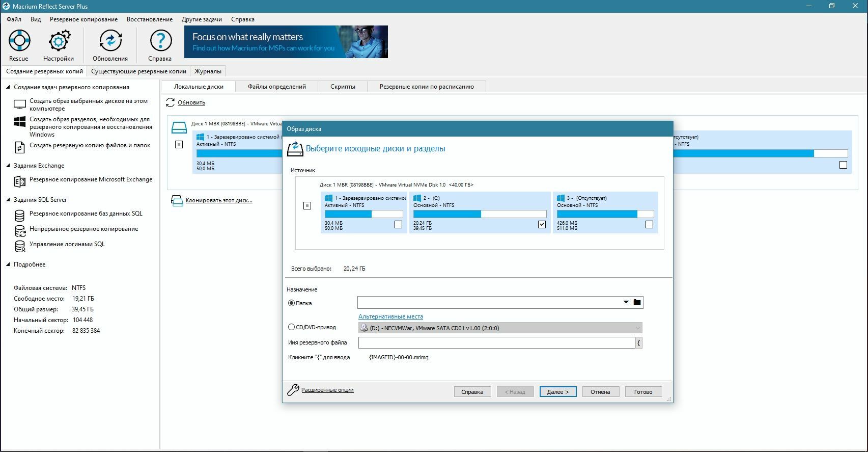The height and width of the screenshot is (452, 868).
Task: Click partition 1 usage bar in dialog
Action: (x=363, y=214)
